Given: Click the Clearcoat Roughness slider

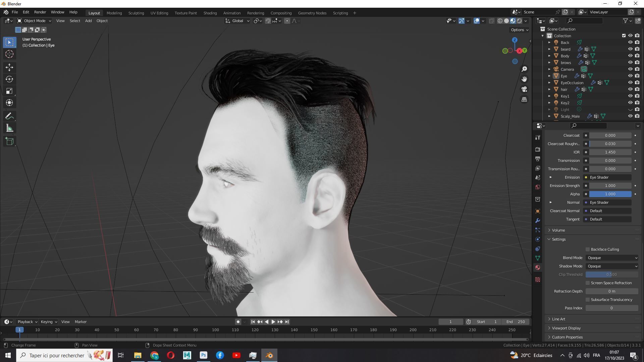Looking at the screenshot, I should (610, 144).
